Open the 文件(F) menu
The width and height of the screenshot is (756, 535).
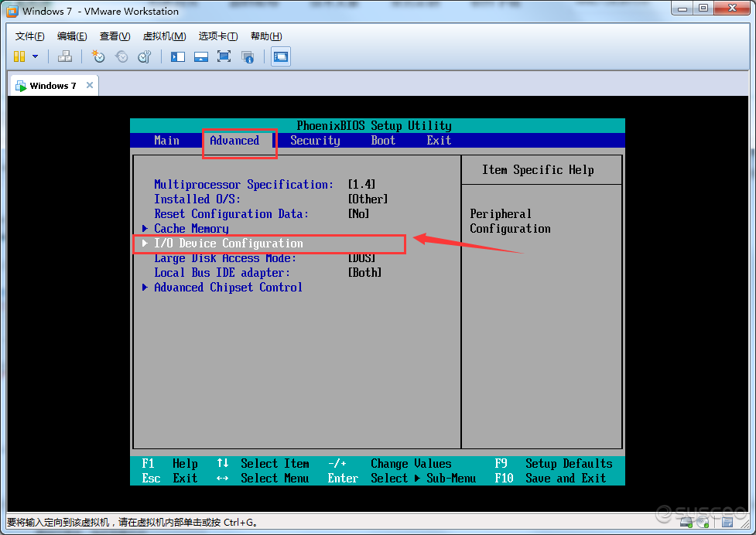pyautogui.click(x=29, y=36)
